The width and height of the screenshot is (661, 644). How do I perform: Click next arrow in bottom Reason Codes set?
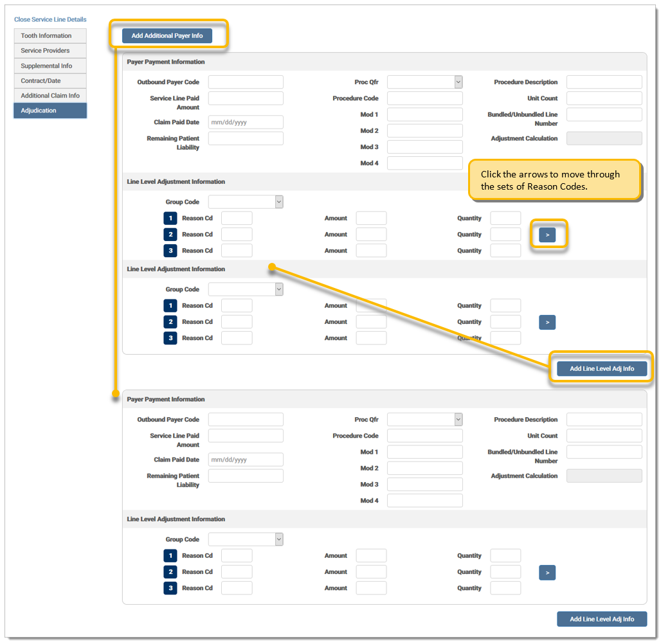pyautogui.click(x=547, y=573)
